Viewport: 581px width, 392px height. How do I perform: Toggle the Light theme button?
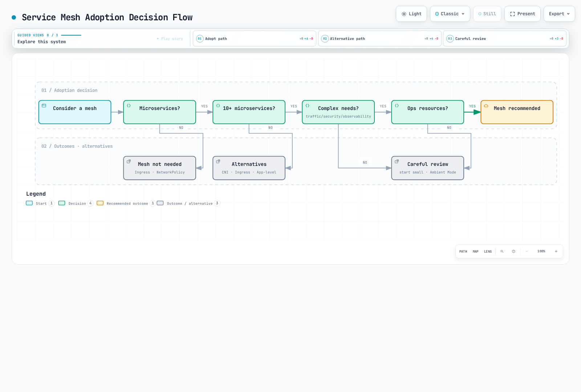[x=411, y=14]
